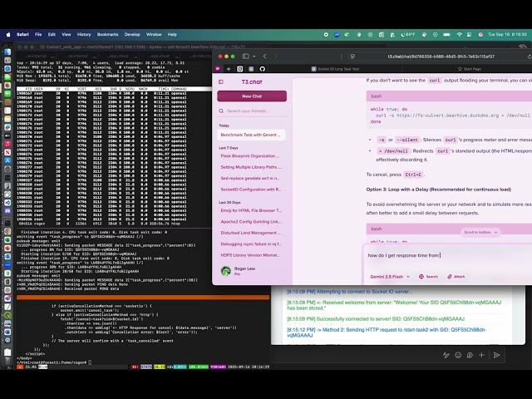Switch to Socket.IO Long Task Test tab
Image resolution: width=532 pixels, height=399 pixels.
[x=335, y=69]
